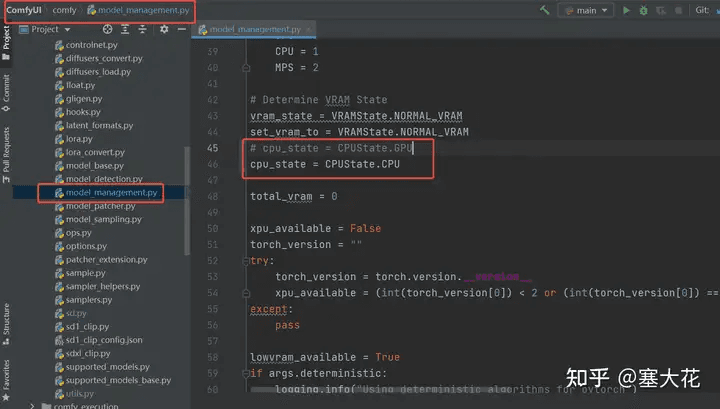Select samplers.py in the project tree
720x409 pixels.
(x=89, y=300)
